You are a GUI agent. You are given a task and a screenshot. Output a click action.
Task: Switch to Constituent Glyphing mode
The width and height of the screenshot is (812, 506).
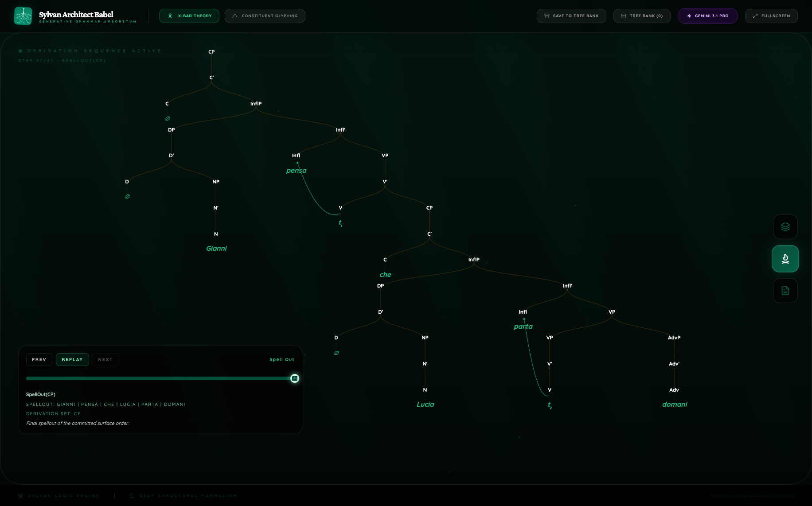tap(265, 16)
